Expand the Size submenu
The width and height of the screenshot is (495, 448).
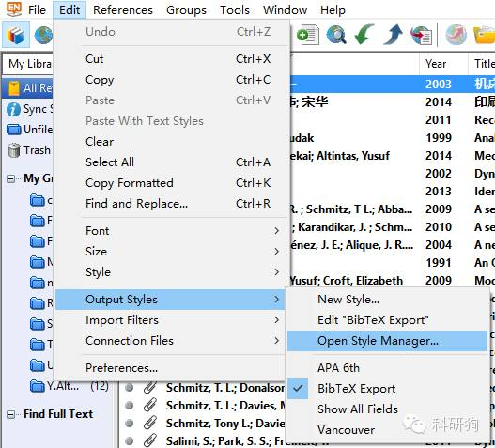coord(170,252)
